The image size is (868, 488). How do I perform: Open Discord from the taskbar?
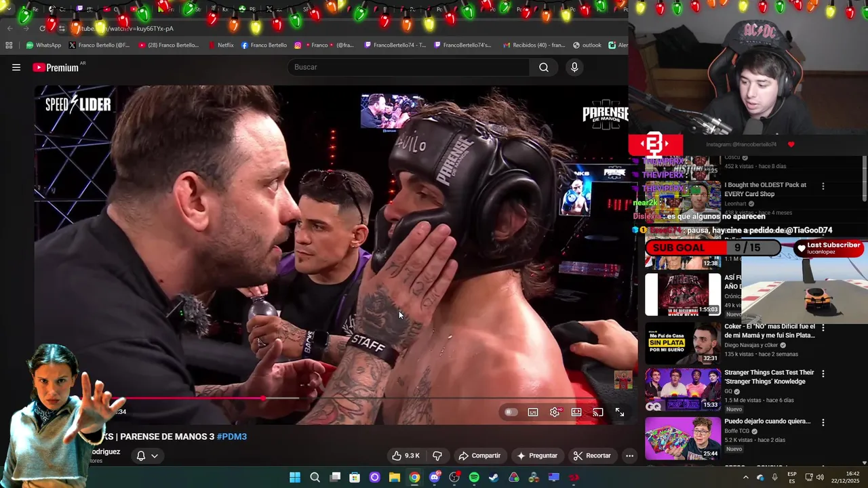pos(435,477)
